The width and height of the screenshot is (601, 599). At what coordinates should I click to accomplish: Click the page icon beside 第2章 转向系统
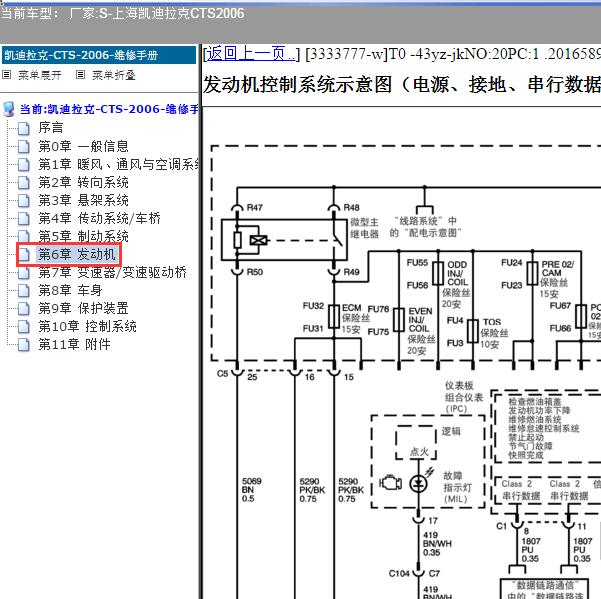click(x=24, y=182)
